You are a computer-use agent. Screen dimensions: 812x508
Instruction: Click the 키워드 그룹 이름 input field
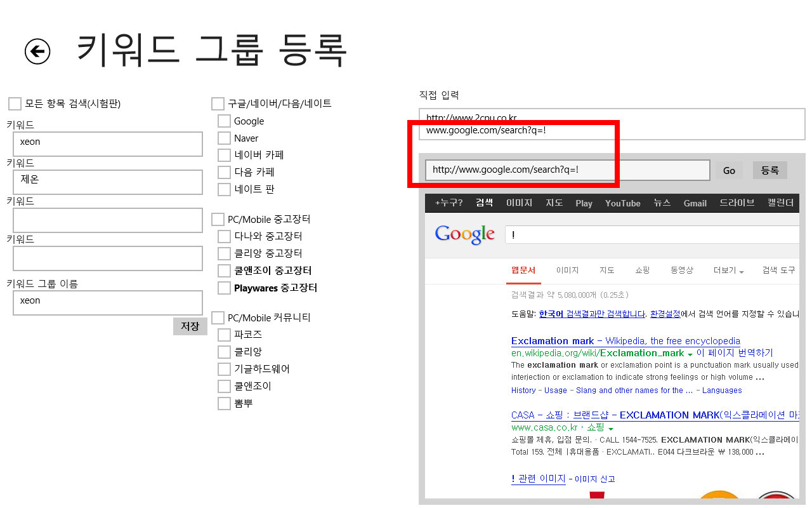108,303
